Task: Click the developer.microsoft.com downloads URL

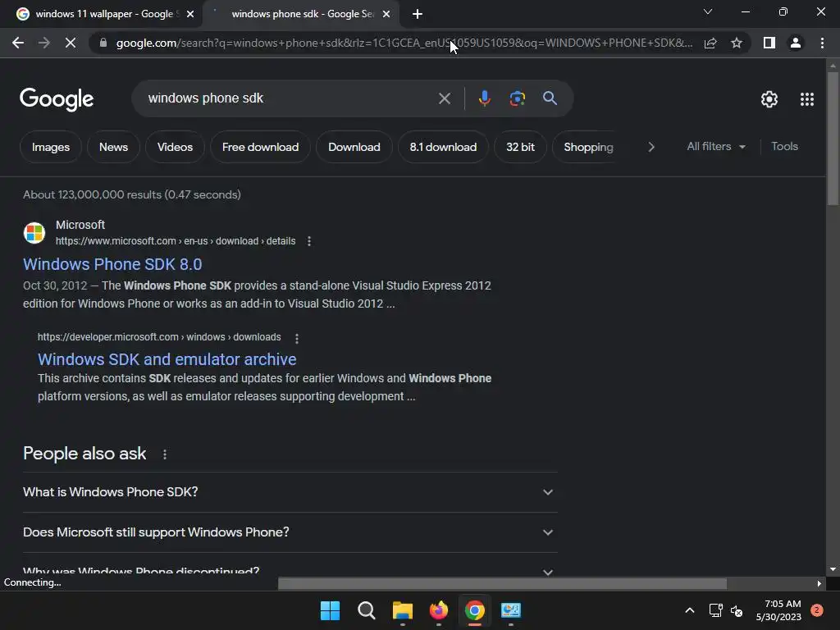Action: [159, 337]
